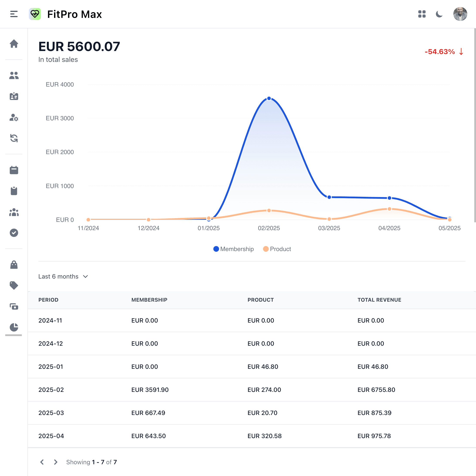Viewport: 476px width, 476px height.
Task: Select the renewals sync icon
Action: [14, 139]
